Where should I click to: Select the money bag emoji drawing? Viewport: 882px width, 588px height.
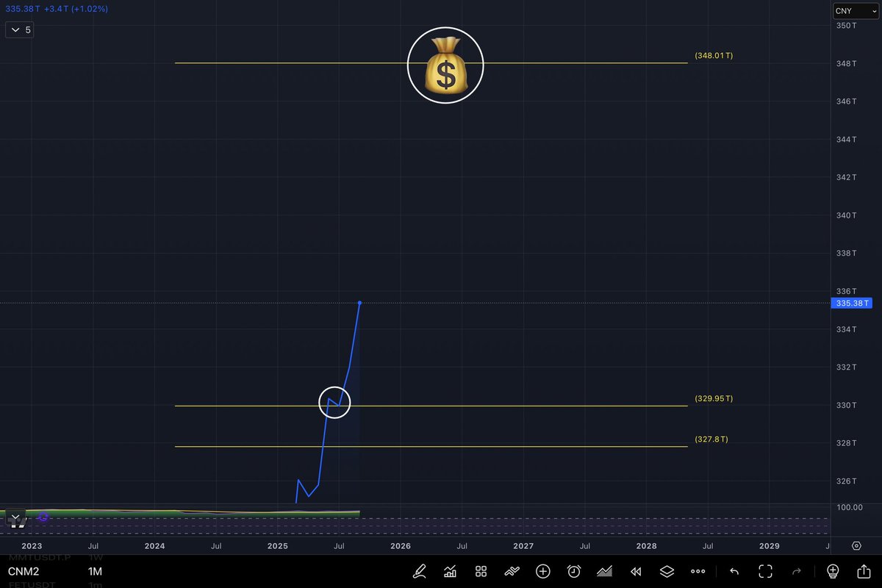(x=445, y=65)
